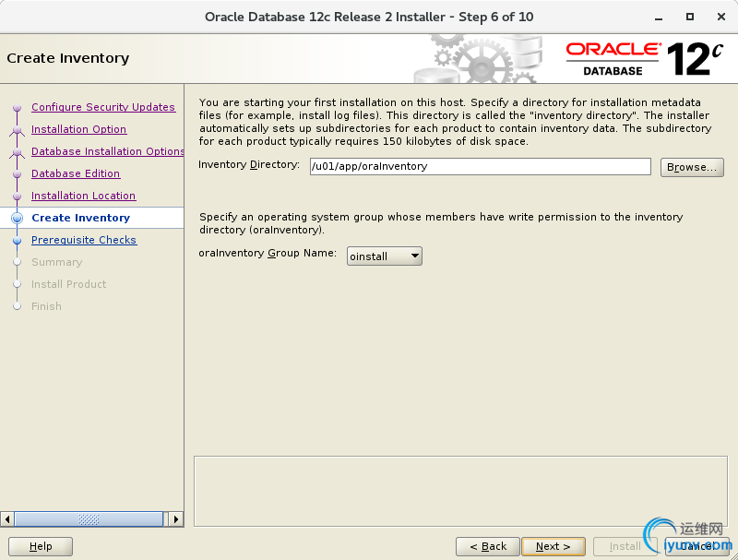Click the greyed-out Summary step

[56, 262]
